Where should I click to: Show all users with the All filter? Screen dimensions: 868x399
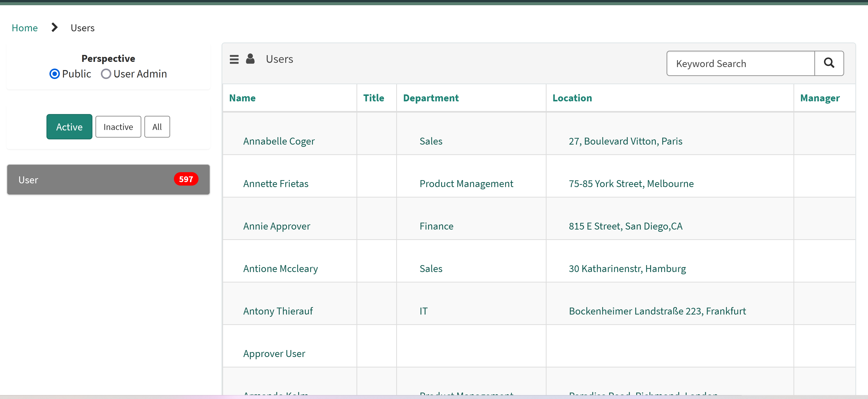pyautogui.click(x=157, y=127)
